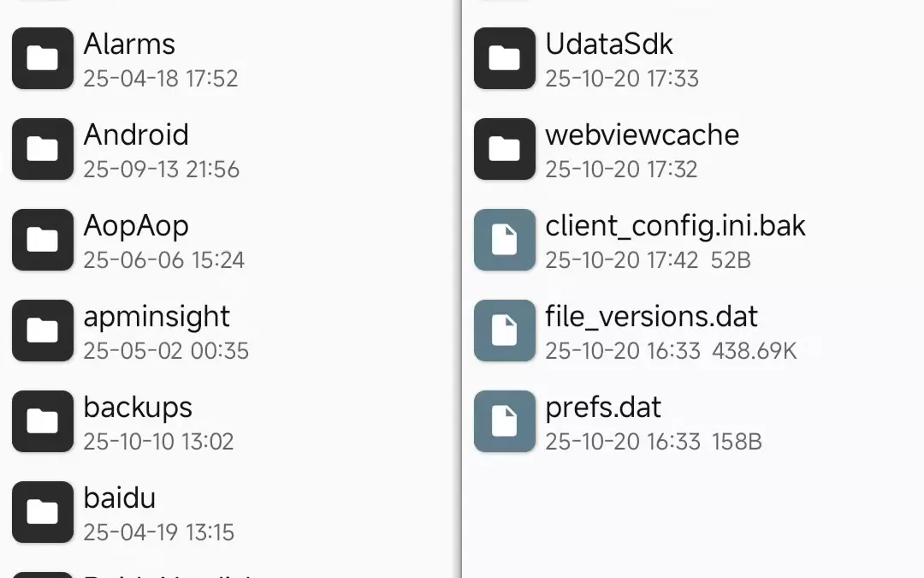Viewport: 924px width, 578px height.
Task: Tap the AopAop folder icon
Action: (x=42, y=240)
